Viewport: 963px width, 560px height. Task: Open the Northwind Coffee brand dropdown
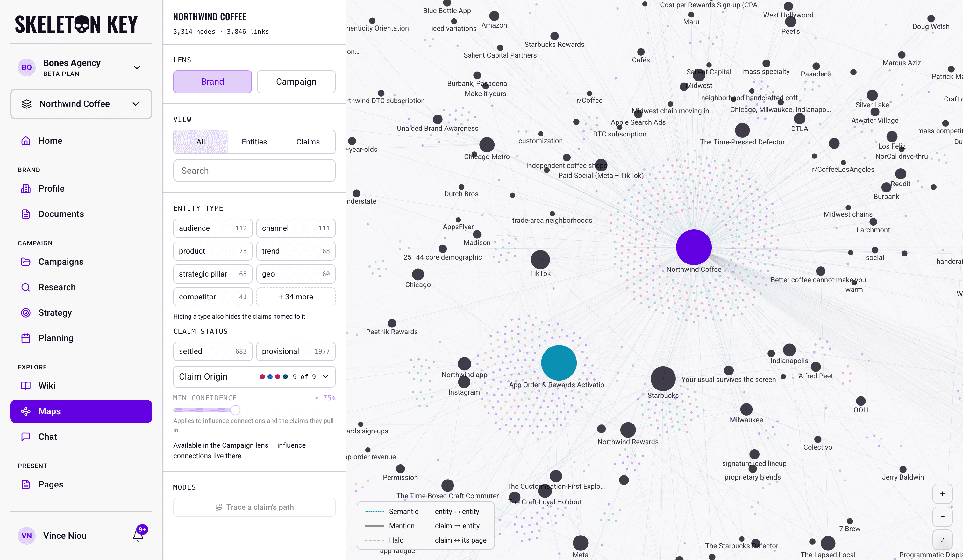pos(81,104)
